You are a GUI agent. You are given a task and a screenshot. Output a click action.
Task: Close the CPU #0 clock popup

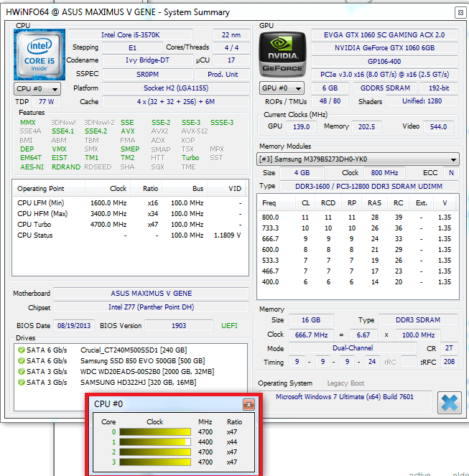point(249,404)
